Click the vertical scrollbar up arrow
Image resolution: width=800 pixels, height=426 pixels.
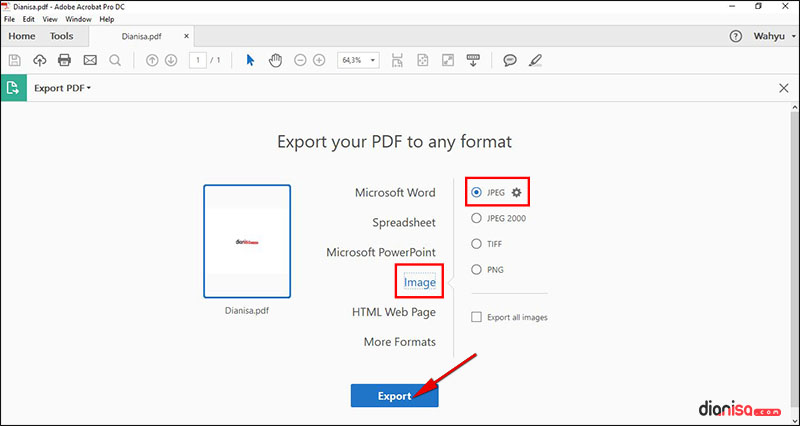tap(794, 108)
